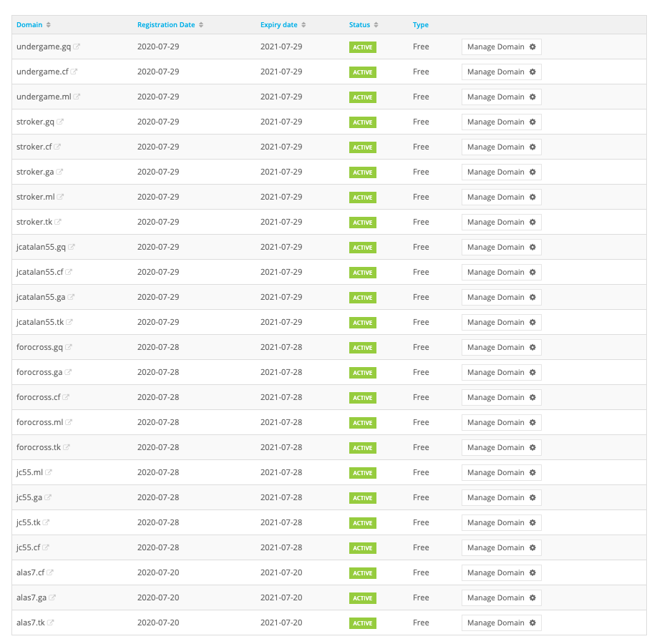Manage the stroker.gq domain

click(x=501, y=122)
